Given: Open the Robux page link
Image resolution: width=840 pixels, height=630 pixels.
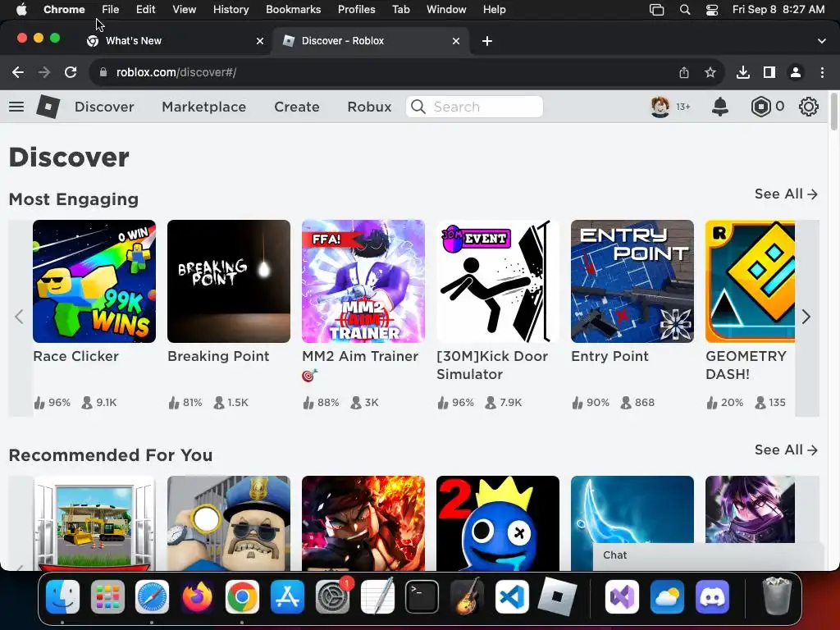Looking at the screenshot, I should [x=369, y=107].
